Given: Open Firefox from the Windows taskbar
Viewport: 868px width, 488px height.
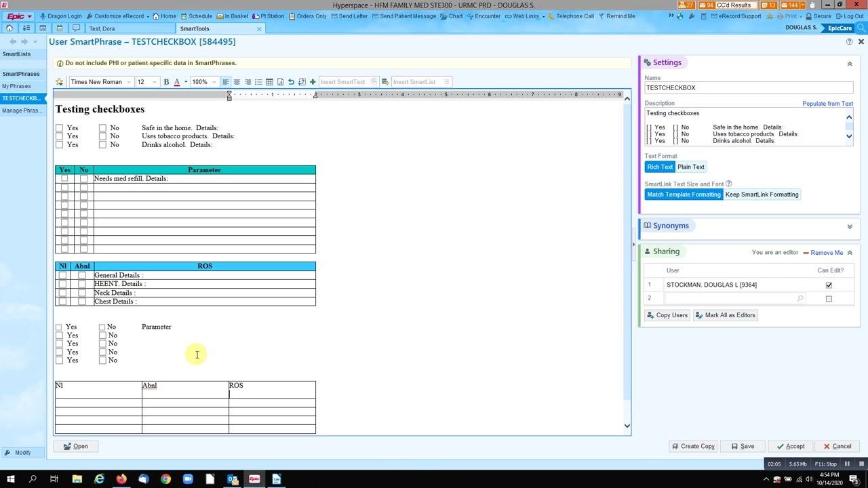Looking at the screenshot, I should [x=121, y=479].
